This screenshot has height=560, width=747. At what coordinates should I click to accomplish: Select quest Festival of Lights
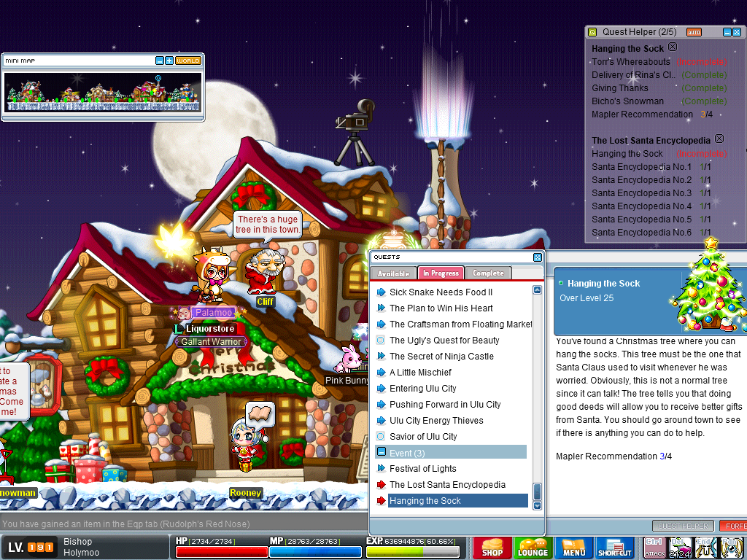[x=422, y=469]
